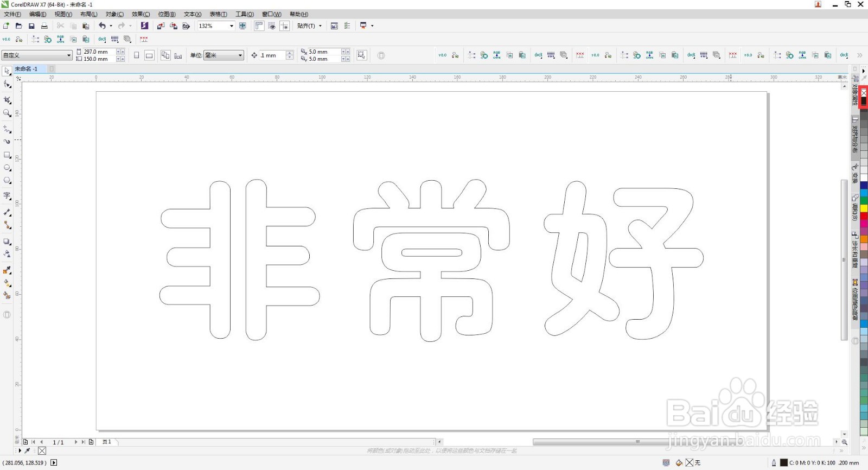The height and width of the screenshot is (470, 868).
Task: Select the Smart Fill tool
Action: (x=7, y=295)
